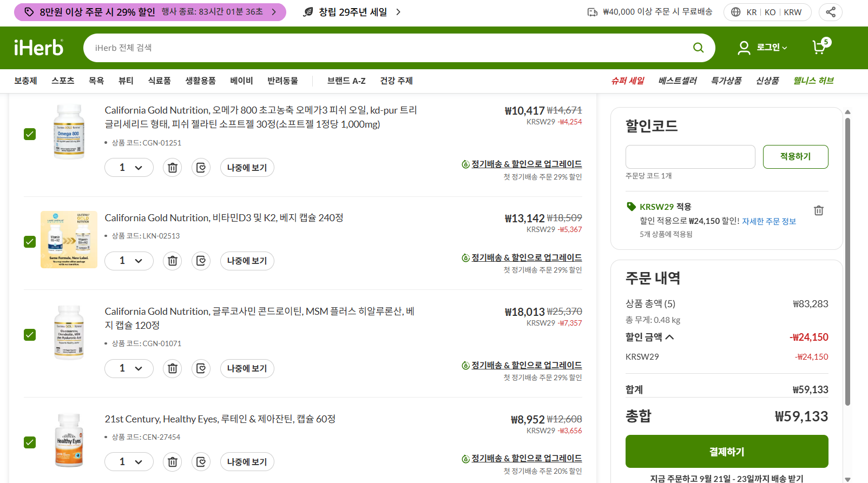
Task: Click the share icon in top bar
Action: tap(830, 12)
